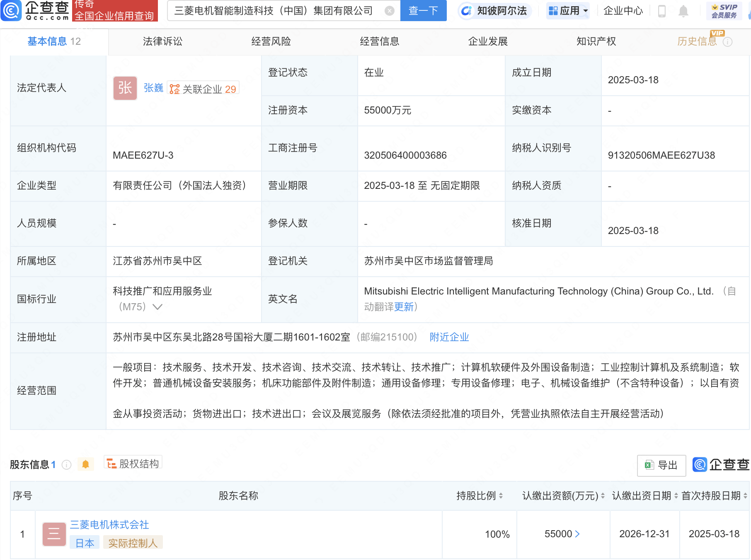Click 更新 link in English name
This screenshot has height=560, width=751.
(404, 307)
